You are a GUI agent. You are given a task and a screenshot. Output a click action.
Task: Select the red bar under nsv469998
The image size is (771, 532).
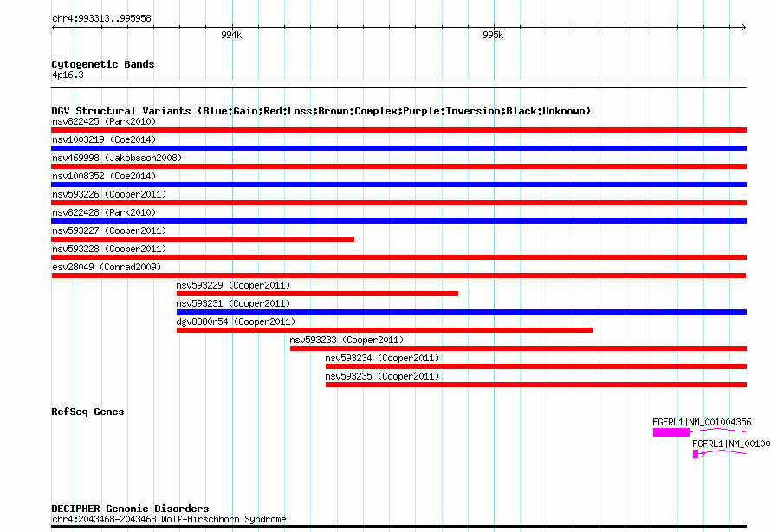(x=398, y=166)
